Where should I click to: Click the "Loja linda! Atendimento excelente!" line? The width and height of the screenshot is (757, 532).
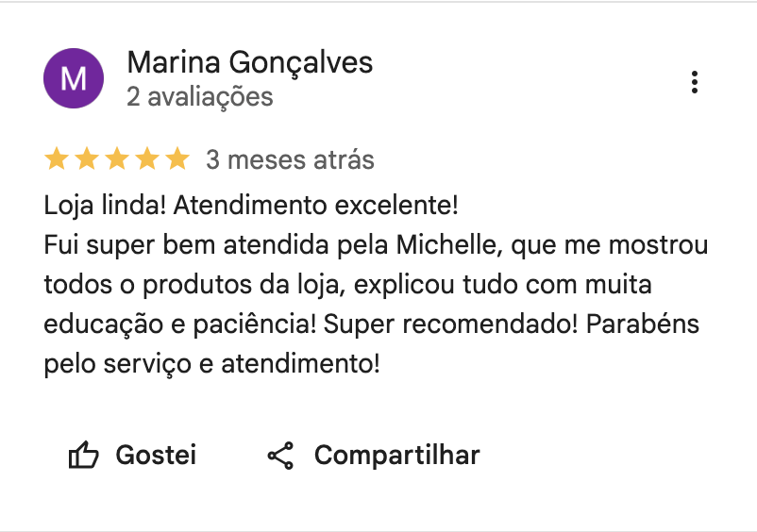(x=251, y=205)
